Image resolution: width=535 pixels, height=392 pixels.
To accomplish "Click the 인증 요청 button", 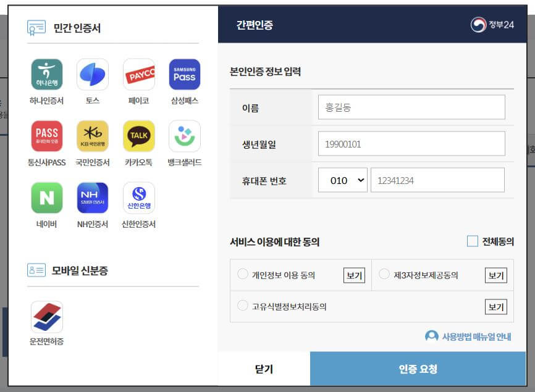I will (418, 369).
